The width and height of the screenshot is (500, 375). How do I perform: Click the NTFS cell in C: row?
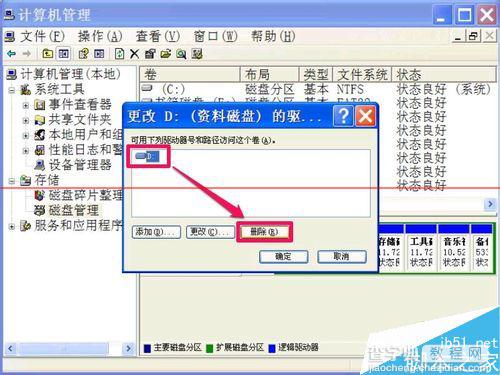350,89
